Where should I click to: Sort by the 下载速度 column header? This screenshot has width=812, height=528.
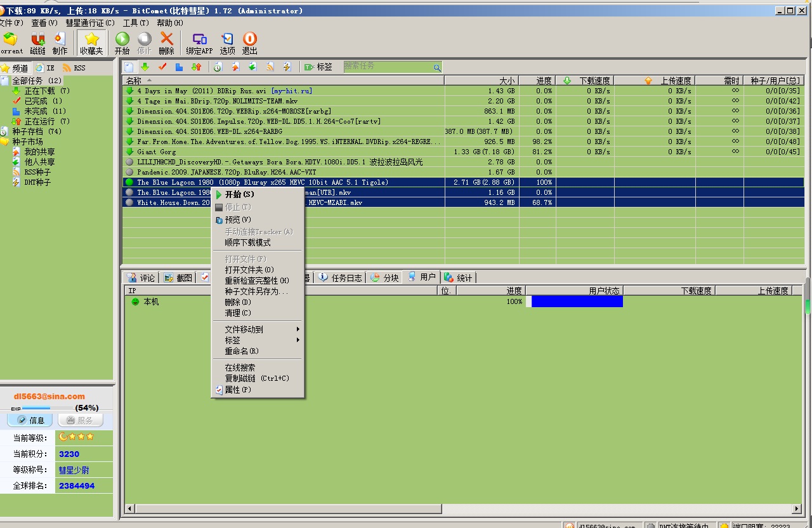[x=585, y=81]
